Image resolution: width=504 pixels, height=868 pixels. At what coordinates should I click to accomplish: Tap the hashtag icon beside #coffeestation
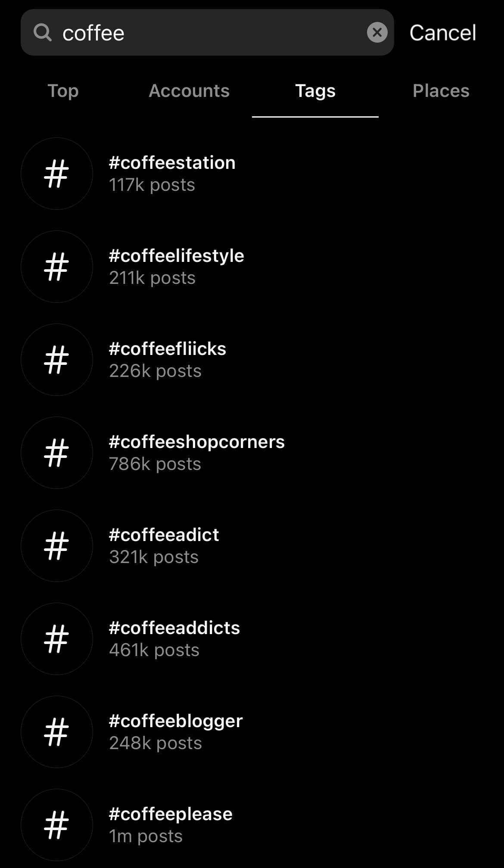click(56, 174)
